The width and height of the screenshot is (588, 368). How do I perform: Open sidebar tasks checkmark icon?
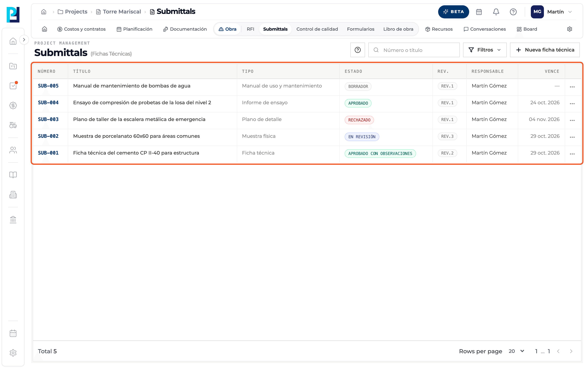[13, 86]
